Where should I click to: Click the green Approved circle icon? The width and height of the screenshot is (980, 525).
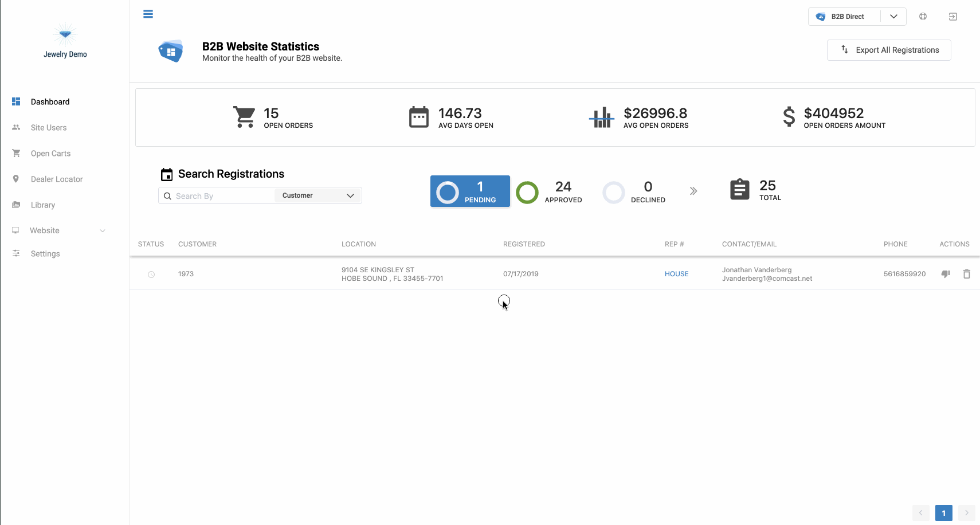tap(527, 193)
